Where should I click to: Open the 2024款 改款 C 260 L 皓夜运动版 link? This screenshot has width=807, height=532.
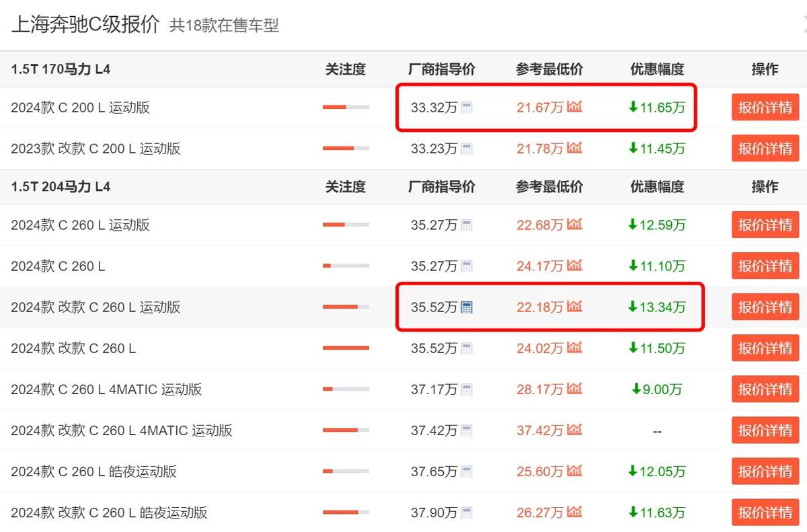tap(109, 512)
